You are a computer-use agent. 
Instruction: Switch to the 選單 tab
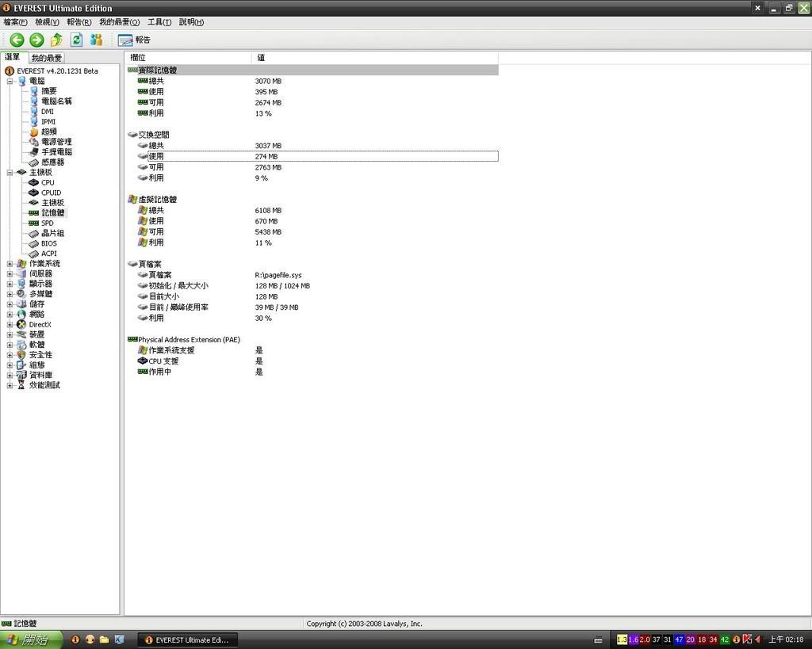pyautogui.click(x=13, y=57)
